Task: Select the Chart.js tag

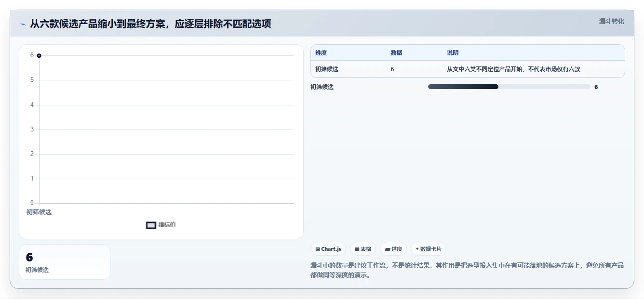Action: point(328,249)
